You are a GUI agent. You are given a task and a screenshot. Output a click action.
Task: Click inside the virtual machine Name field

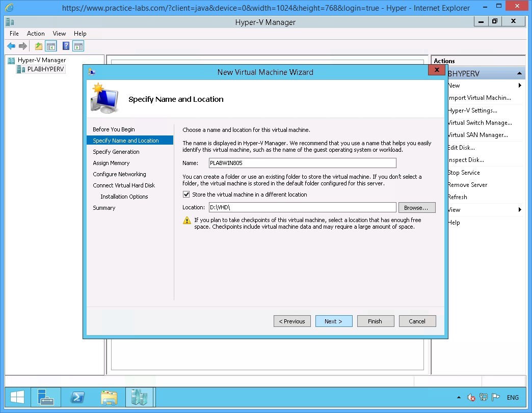(x=303, y=162)
